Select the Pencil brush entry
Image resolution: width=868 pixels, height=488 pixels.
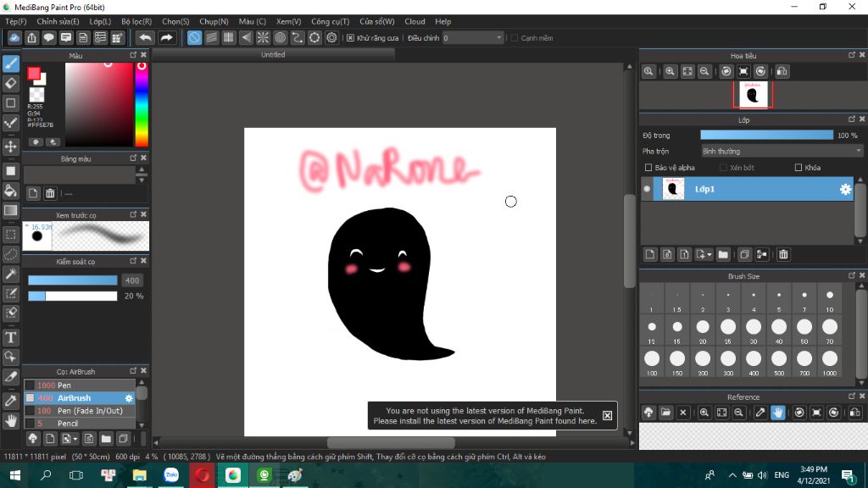pyautogui.click(x=79, y=424)
